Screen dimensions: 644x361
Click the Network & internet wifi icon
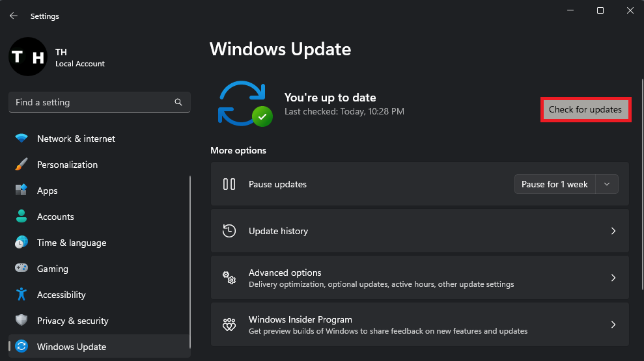pos(21,139)
